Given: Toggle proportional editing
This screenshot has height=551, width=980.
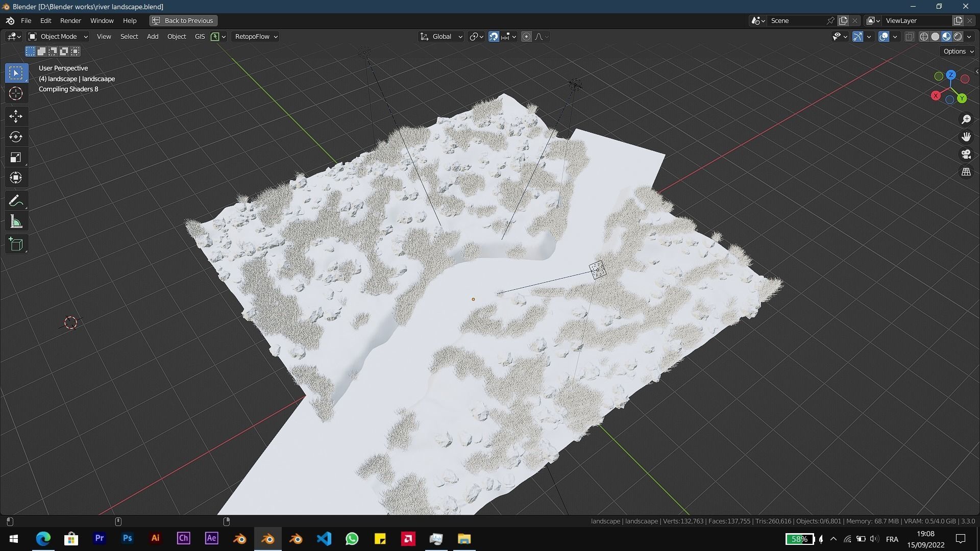Looking at the screenshot, I should click(526, 36).
